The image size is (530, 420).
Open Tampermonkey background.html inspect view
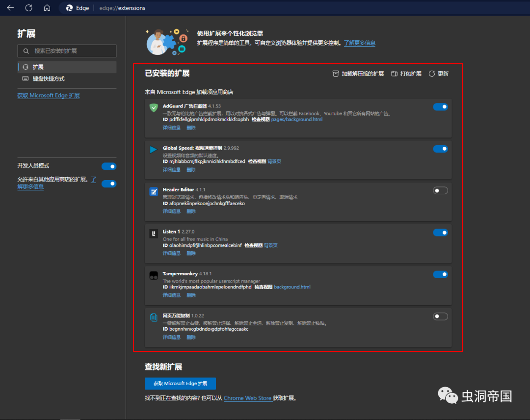[292, 287]
